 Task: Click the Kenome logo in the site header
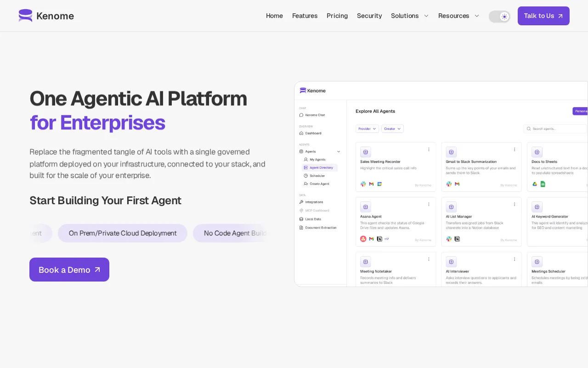coord(46,16)
